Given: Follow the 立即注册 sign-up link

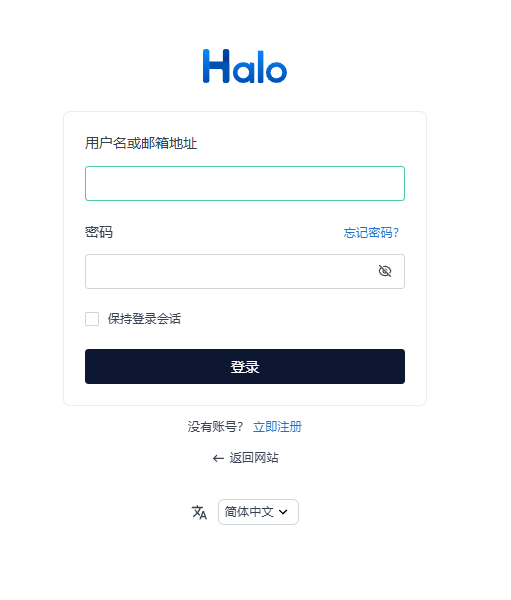Looking at the screenshot, I should 278,427.
